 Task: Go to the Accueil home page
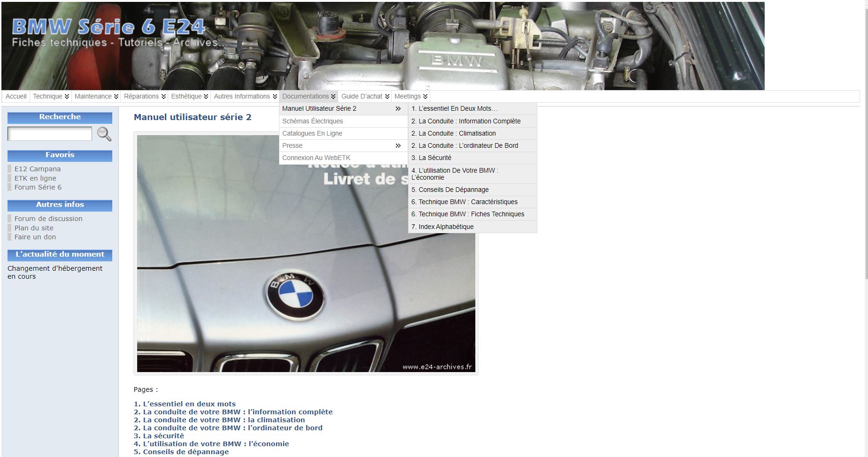(x=16, y=96)
